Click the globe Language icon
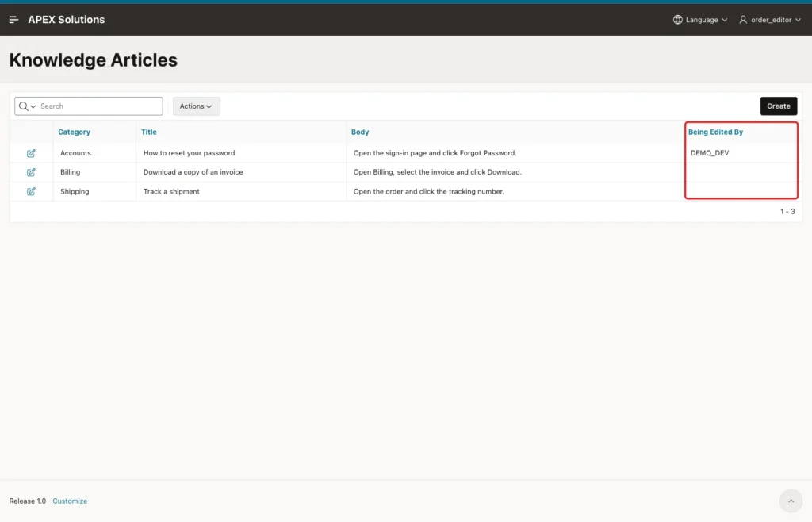The image size is (812, 522). coord(677,20)
